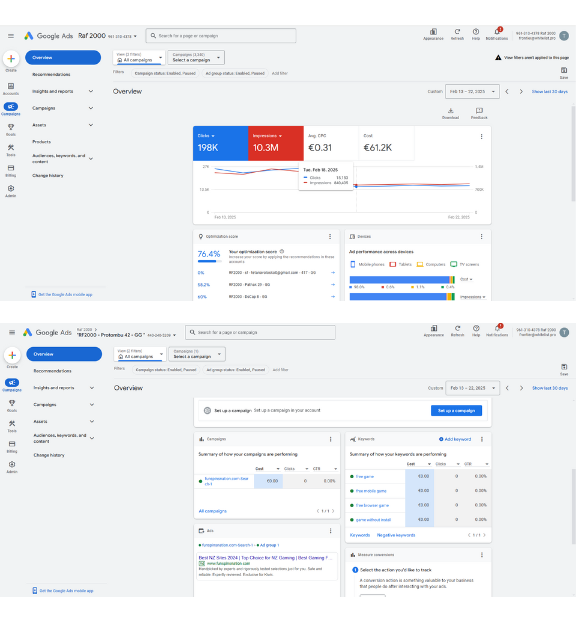Screen dimensions: 576x620
Task: Click Add keyword link on Keywords card
Action: tap(455, 439)
